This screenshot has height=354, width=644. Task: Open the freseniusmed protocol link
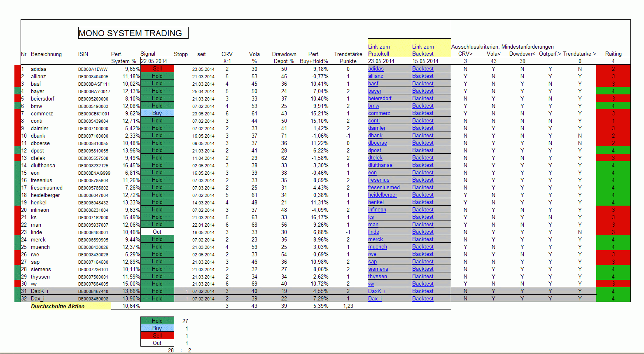click(x=384, y=188)
